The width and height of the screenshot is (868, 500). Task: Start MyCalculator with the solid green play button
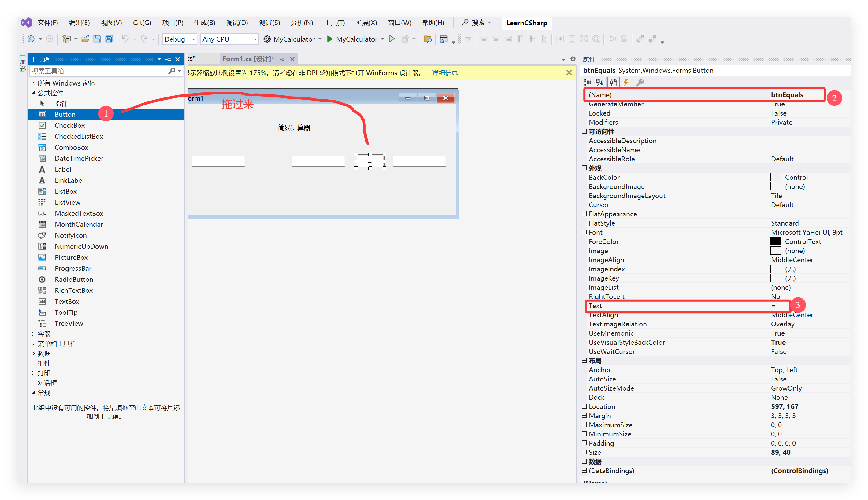tap(329, 39)
